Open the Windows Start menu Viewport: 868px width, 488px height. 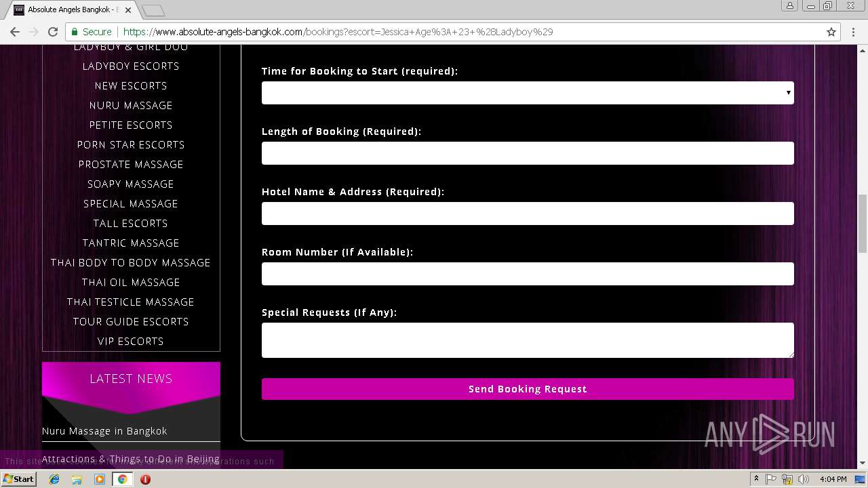pyautogui.click(x=19, y=479)
